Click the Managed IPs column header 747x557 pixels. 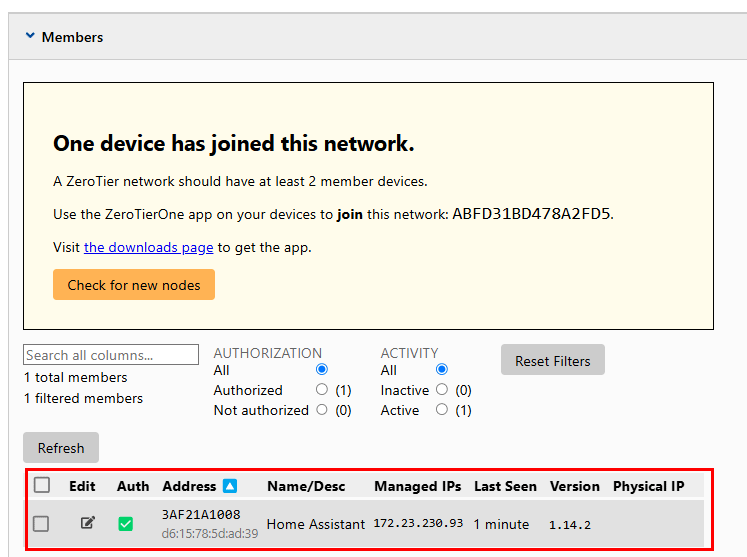[x=417, y=486]
